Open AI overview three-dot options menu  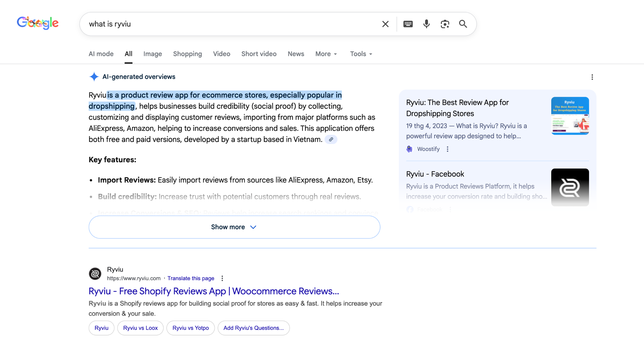[x=592, y=77]
